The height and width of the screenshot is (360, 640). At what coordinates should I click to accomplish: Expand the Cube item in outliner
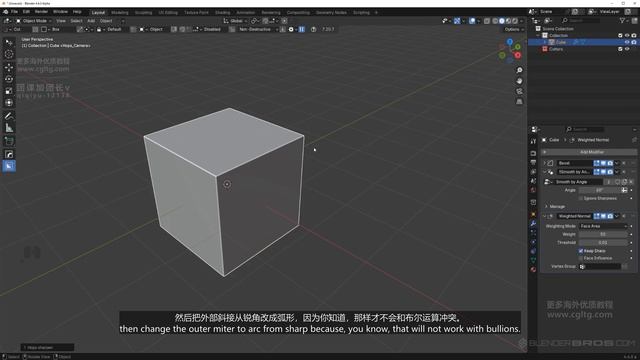click(545, 42)
